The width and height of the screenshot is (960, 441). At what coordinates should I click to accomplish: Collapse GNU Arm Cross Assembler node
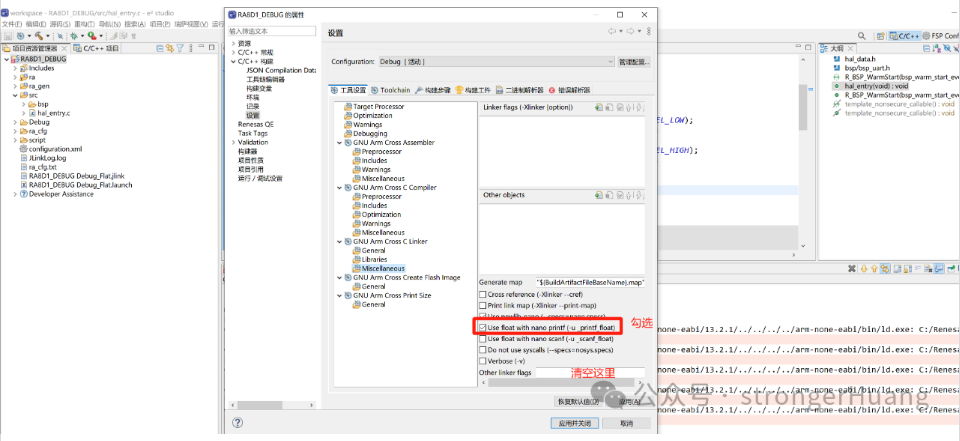click(340, 143)
